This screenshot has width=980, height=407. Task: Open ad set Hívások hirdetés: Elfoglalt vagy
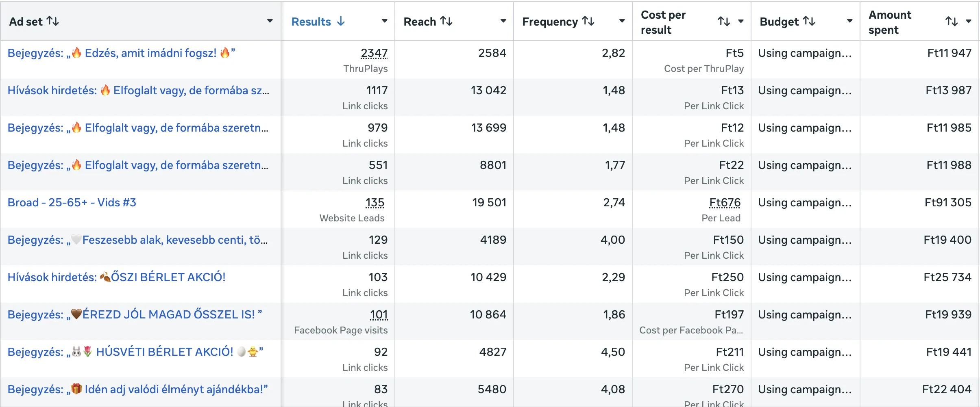click(x=138, y=91)
